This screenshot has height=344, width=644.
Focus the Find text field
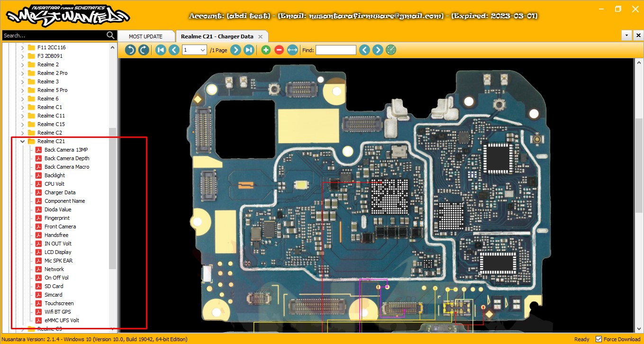336,50
